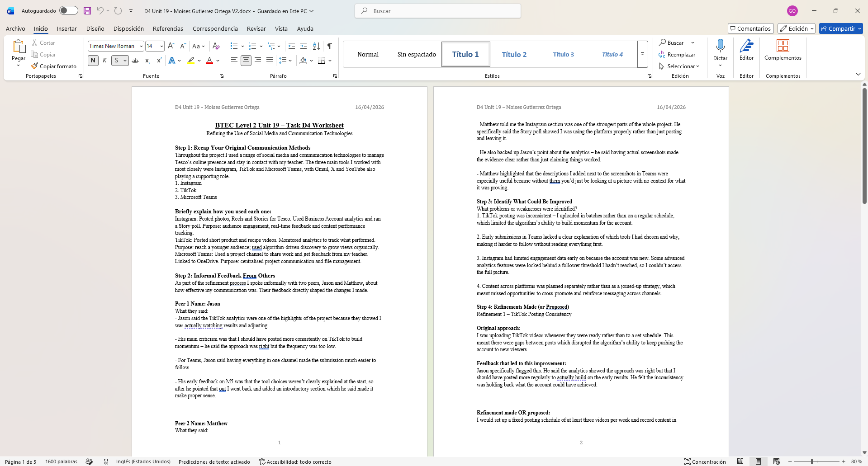Toggle center alignment
The height and width of the screenshot is (466, 868).
coord(246,61)
